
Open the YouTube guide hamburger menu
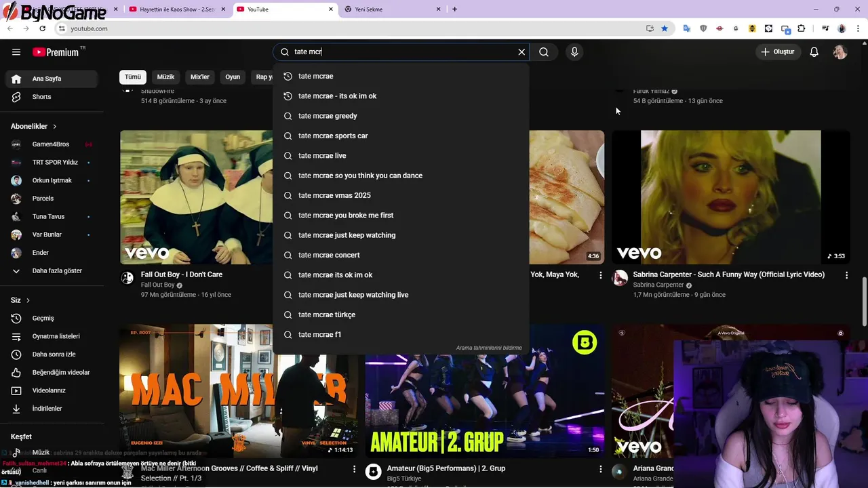pyautogui.click(x=16, y=52)
